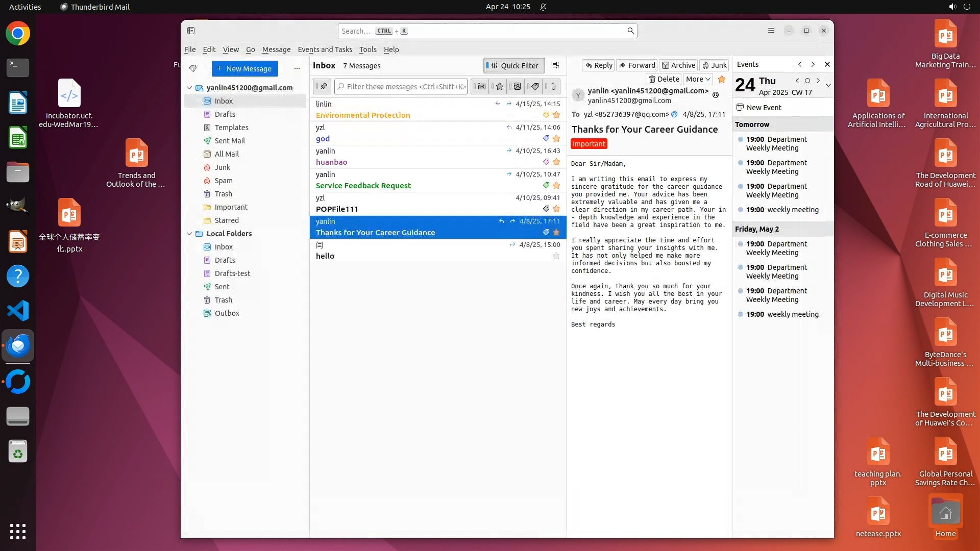The height and width of the screenshot is (551, 980).
Task: Filter messages by Contact icon
Action: point(517,86)
